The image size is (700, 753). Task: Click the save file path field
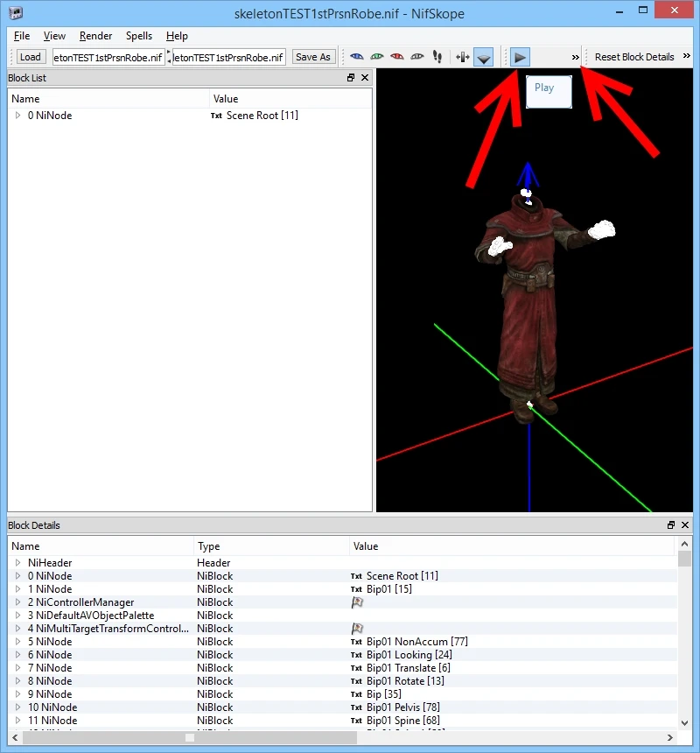point(229,57)
